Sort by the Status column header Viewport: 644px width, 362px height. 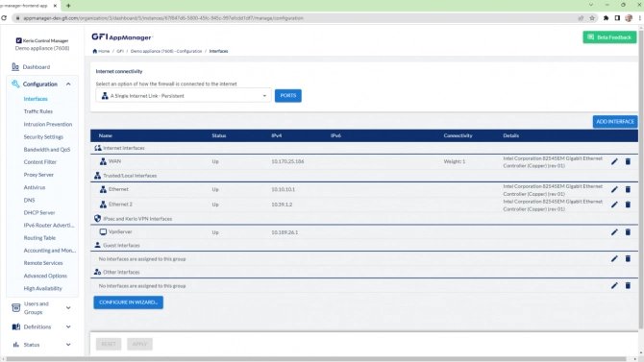pyautogui.click(x=219, y=135)
